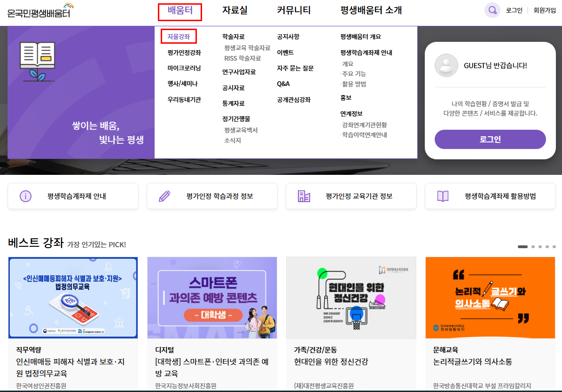Go to 자주 묻는 질문

296,68
